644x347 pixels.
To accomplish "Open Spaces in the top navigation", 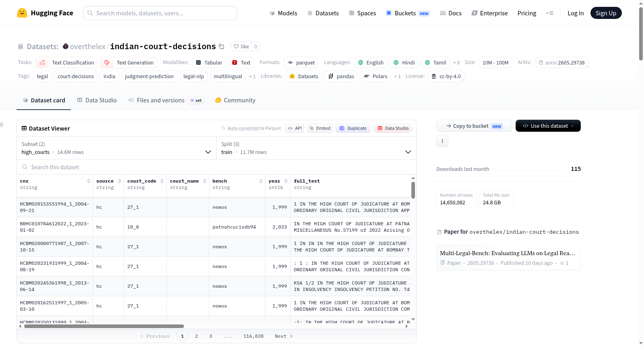I will (x=363, y=13).
